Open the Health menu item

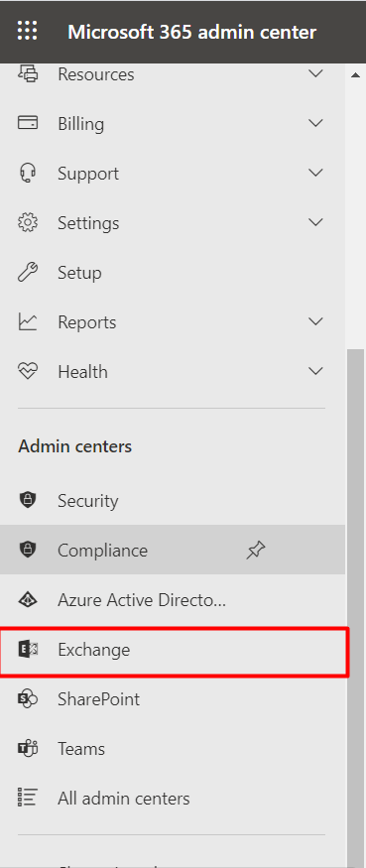tap(173, 371)
